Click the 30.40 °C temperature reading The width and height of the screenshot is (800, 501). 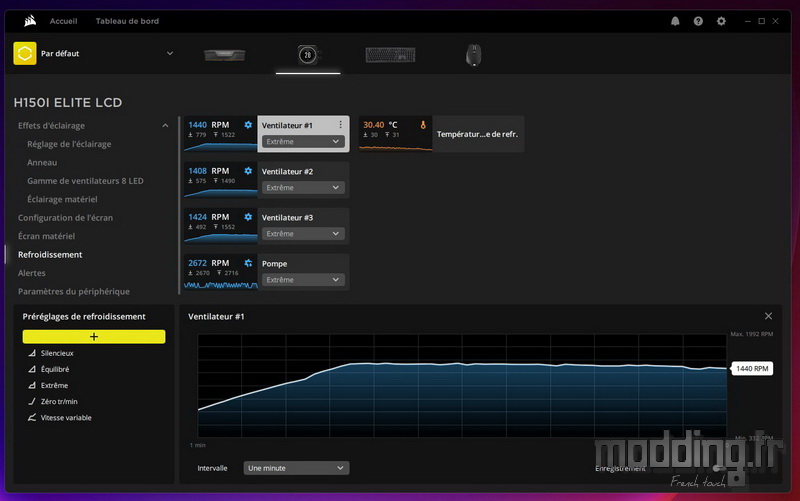pyautogui.click(x=380, y=125)
